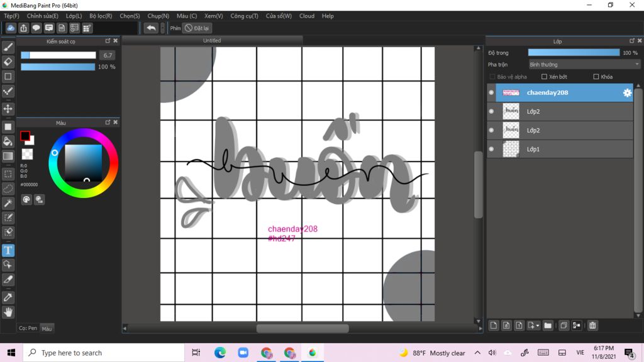The image size is (644, 362).
Task: Click the duplicate layer icon
Action: point(563,326)
